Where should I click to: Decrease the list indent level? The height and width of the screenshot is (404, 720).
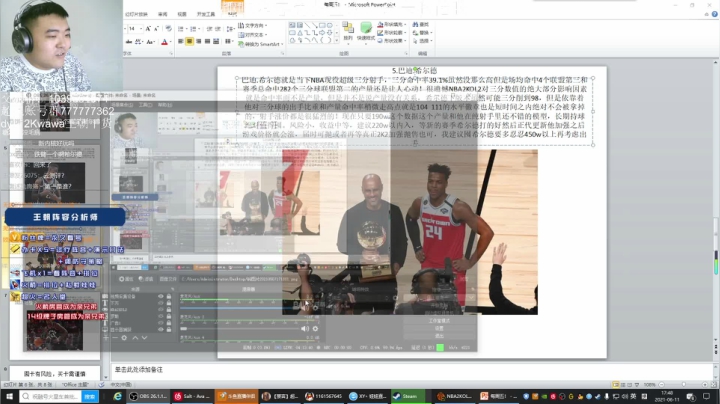[x=209, y=28]
